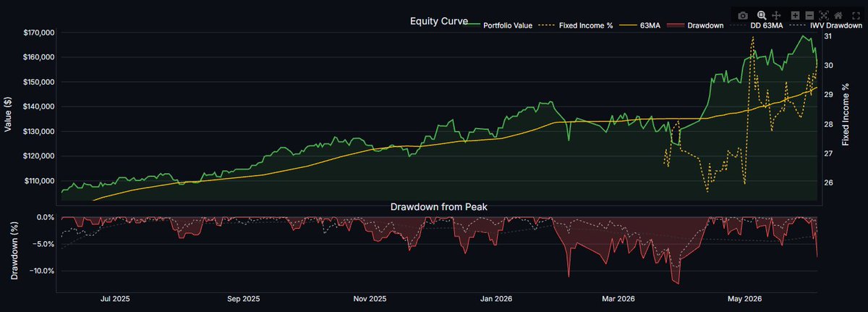Viewport: 868px width, 312px height.
Task: Click the Sep 2025 x-axis label
Action: tap(243, 298)
